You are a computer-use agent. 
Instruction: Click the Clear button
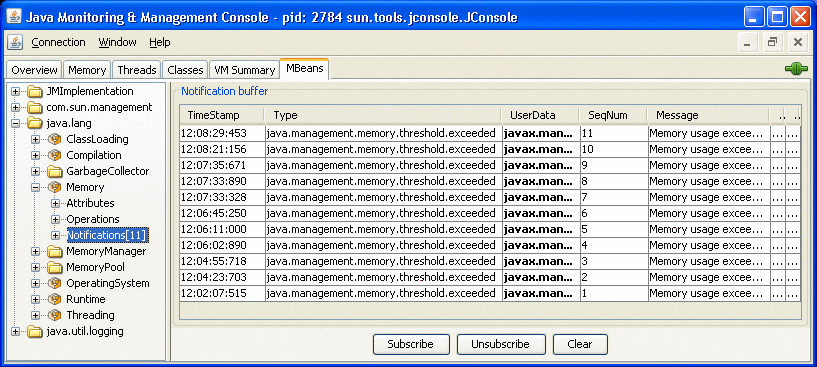[x=580, y=344]
